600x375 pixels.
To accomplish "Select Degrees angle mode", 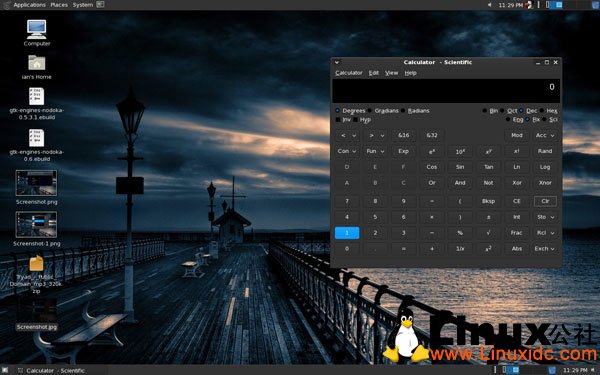I will (x=351, y=111).
